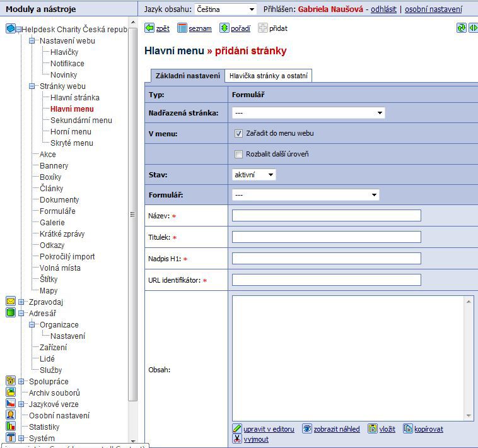Collapse the Nastavení webu tree node
Image resolution: width=478 pixels, height=448 pixels.
tap(32, 40)
